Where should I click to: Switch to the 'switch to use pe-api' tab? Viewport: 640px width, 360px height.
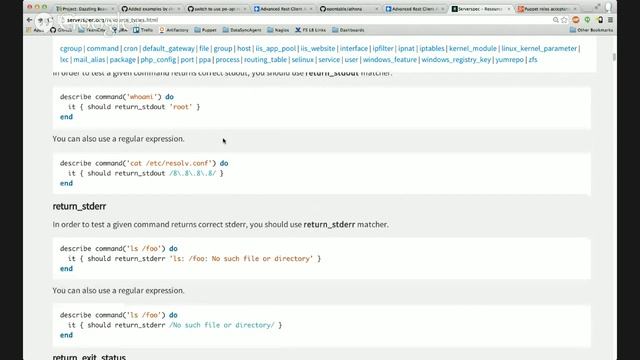(x=217, y=9)
